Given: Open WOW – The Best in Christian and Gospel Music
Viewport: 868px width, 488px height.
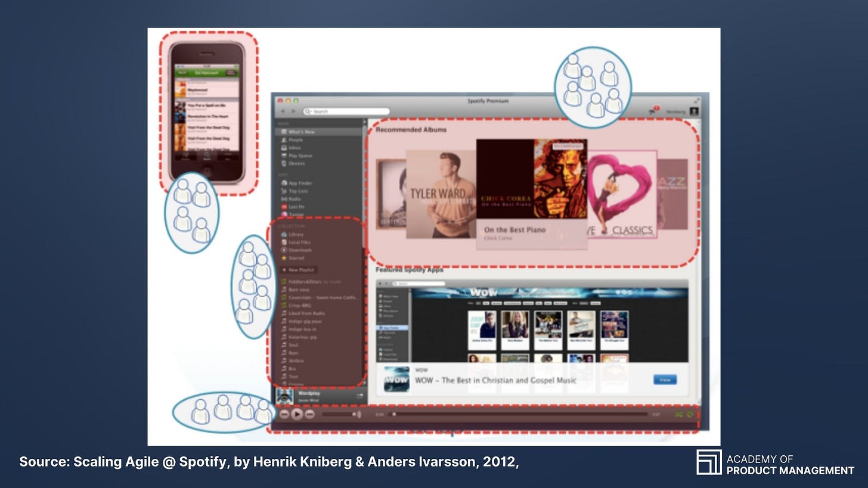Looking at the screenshot, I should (x=495, y=380).
